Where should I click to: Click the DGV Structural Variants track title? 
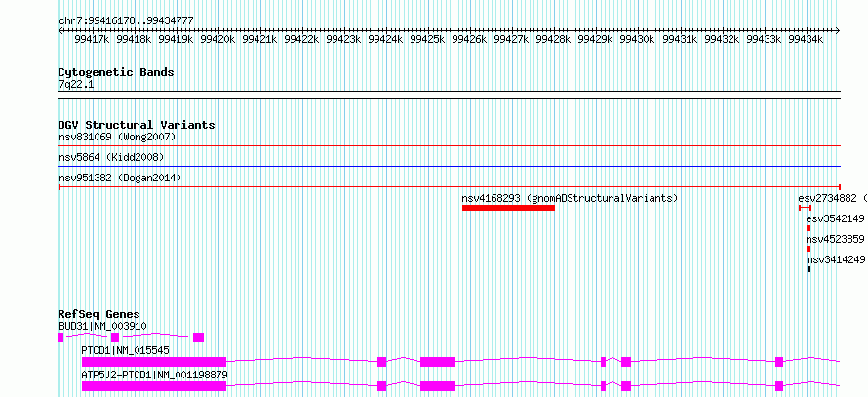coord(137,125)
